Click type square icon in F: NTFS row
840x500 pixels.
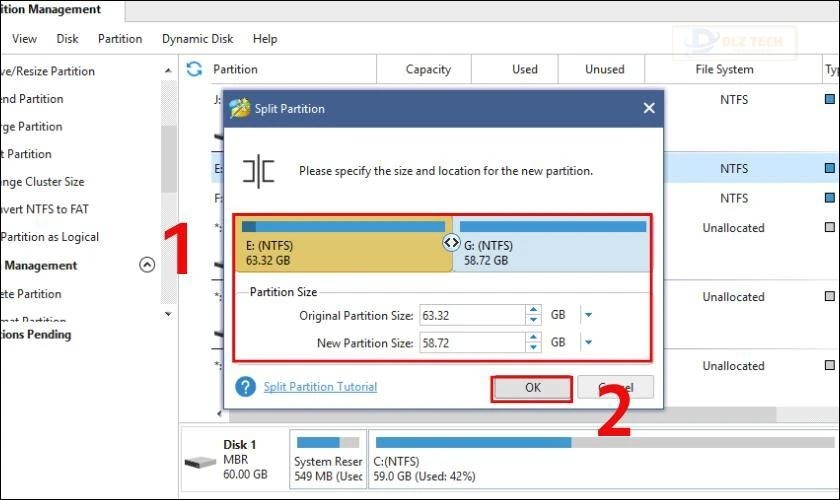click(x=829, y=198)
